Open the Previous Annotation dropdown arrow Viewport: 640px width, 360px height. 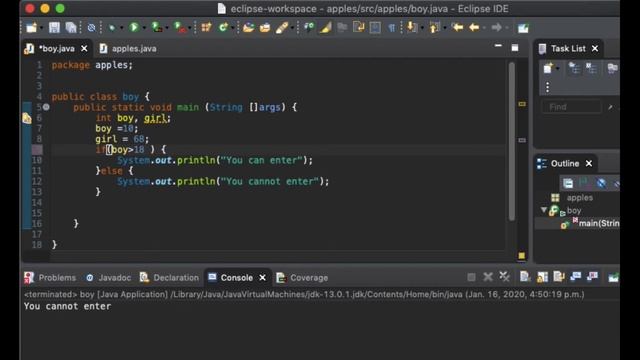[x=445, y=28]
